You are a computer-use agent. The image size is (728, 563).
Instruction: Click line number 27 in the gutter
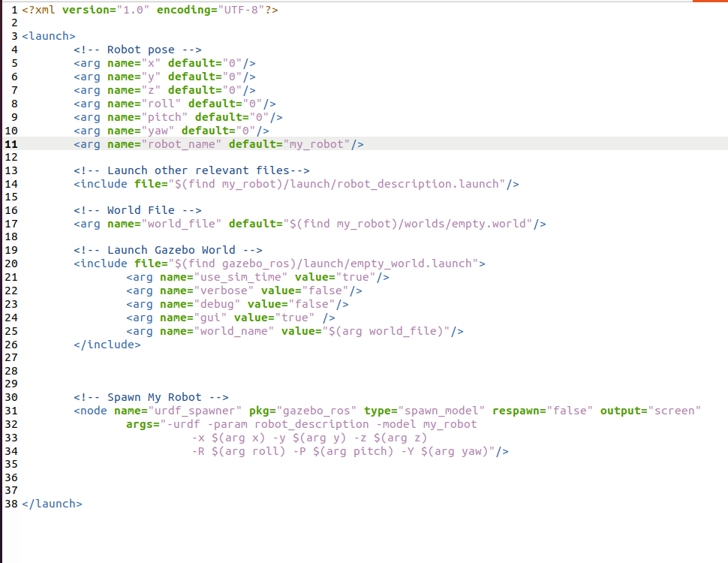tap(11, 358)
